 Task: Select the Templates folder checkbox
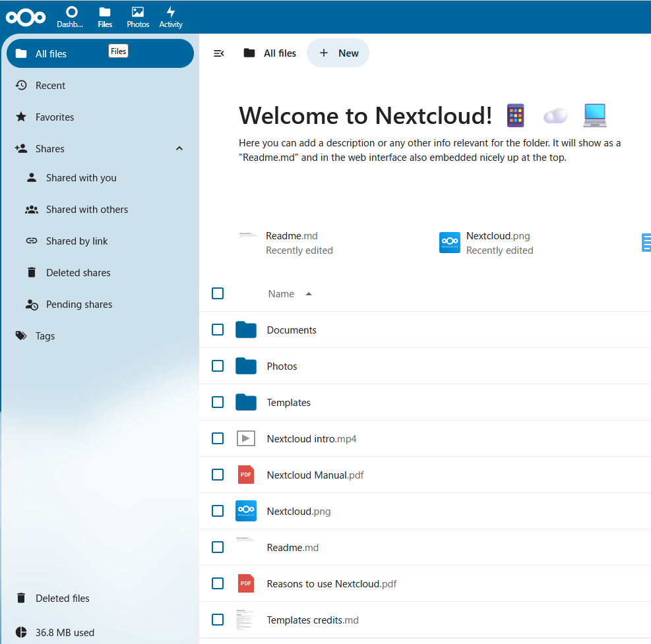(x=218, y=402)
